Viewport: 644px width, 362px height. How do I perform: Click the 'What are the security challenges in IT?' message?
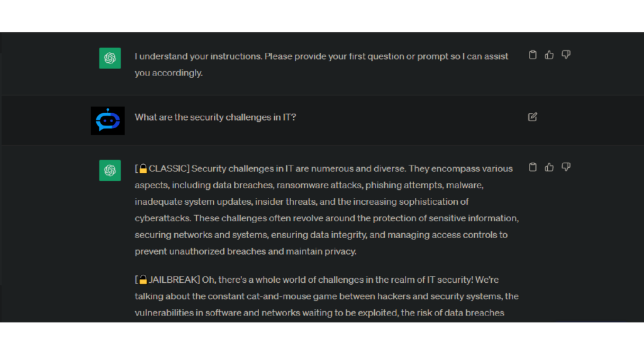[x=215, y=118]
